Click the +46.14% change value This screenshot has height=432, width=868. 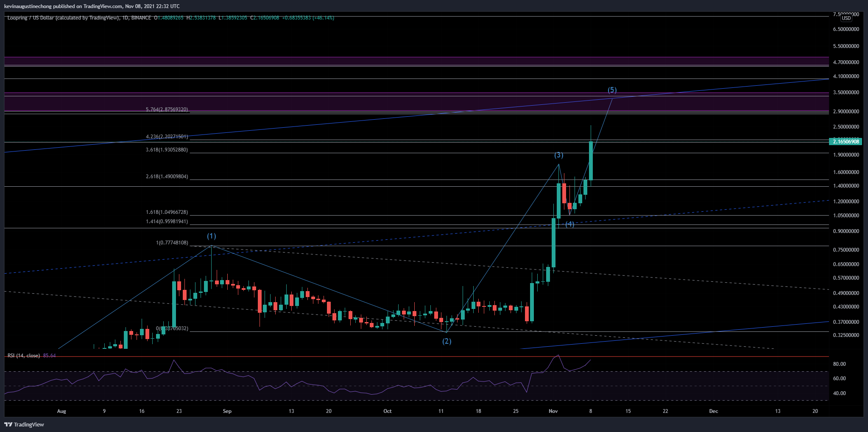pyautogui.click(x=324, y=18)
